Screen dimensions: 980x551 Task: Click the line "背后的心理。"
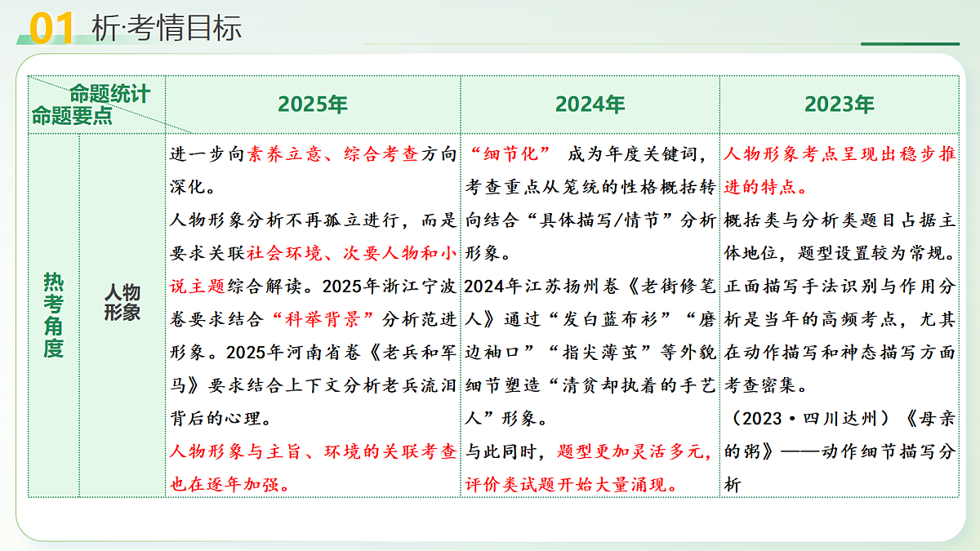click(x=220, y=419)
